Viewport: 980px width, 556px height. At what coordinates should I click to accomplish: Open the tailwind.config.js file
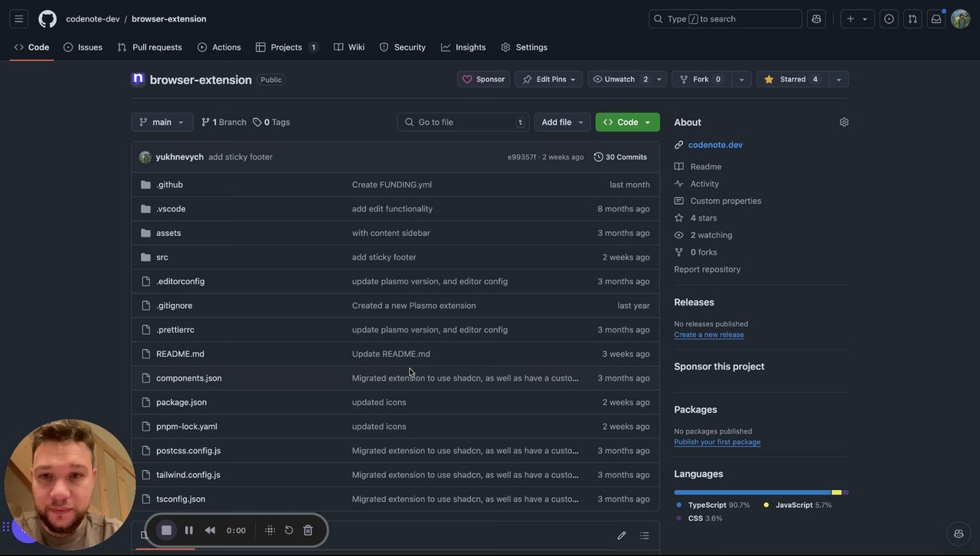188,475
